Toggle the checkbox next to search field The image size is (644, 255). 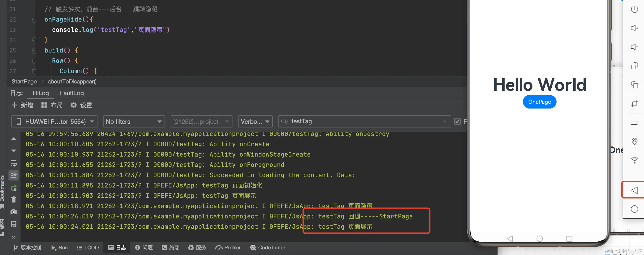tap(457, 121)
